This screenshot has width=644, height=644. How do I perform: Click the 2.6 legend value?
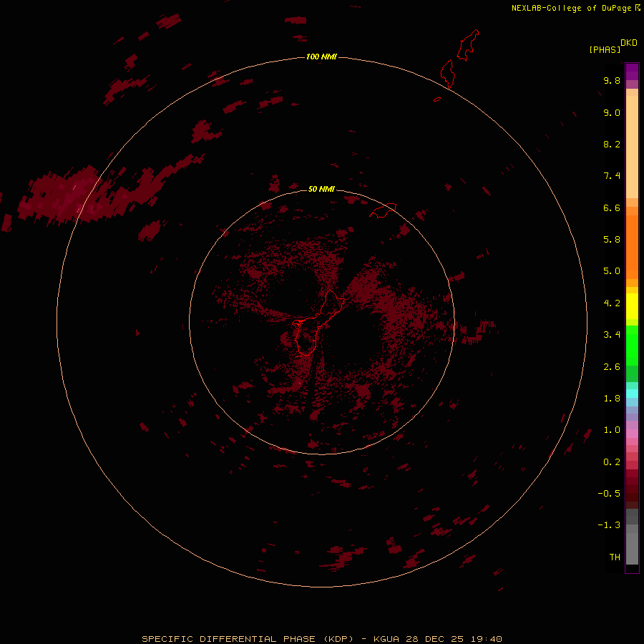pyautogui.click(x=612, y=367)
